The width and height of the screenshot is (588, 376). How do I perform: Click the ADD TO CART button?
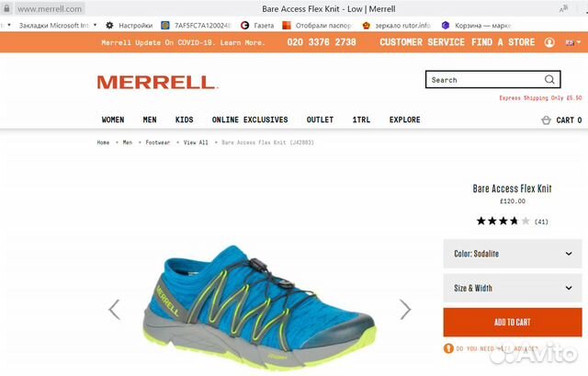pos(513,323)
